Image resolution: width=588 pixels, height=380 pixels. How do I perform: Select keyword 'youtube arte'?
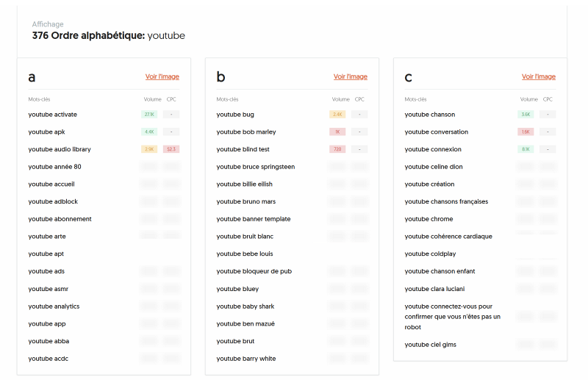47,237
